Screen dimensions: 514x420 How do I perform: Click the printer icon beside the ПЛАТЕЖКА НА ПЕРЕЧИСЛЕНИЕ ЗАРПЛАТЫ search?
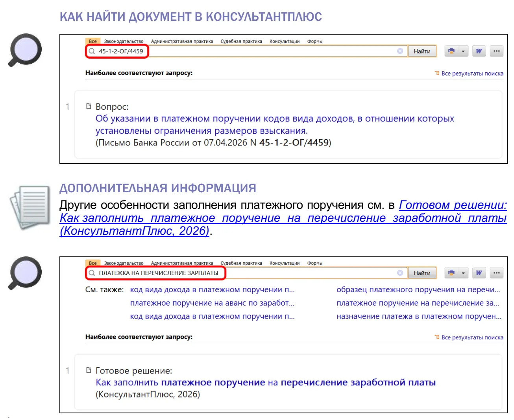(x=451, y=273)
